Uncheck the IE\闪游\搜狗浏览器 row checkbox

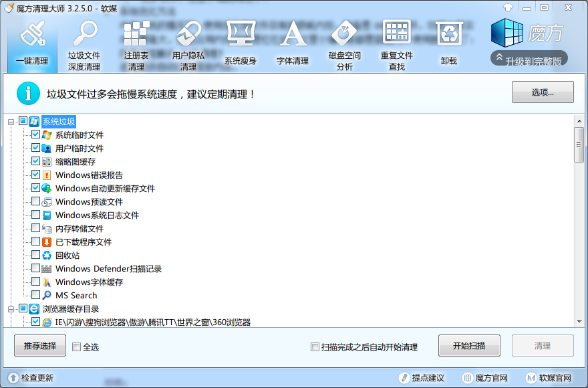click(35, 322)
